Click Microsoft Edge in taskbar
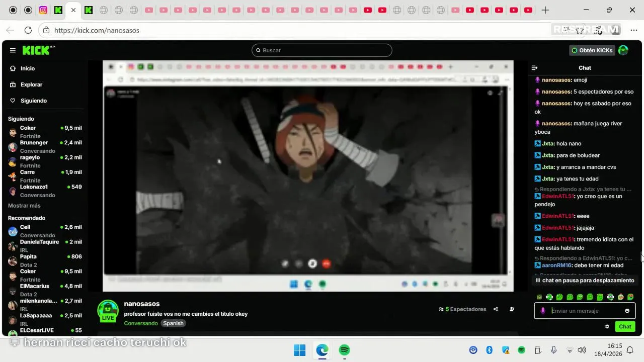This screenshot has width=644, height=362. 322,350
